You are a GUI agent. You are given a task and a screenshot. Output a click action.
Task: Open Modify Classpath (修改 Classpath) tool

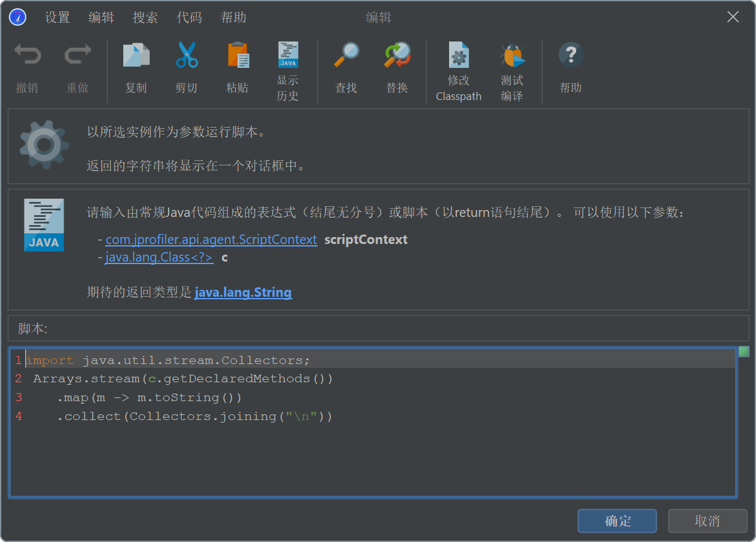coord(459,71)
